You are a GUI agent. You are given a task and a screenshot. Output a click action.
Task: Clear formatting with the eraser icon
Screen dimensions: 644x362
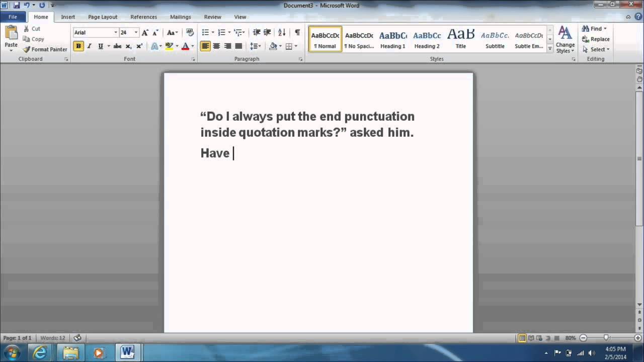tap(190, 32)
